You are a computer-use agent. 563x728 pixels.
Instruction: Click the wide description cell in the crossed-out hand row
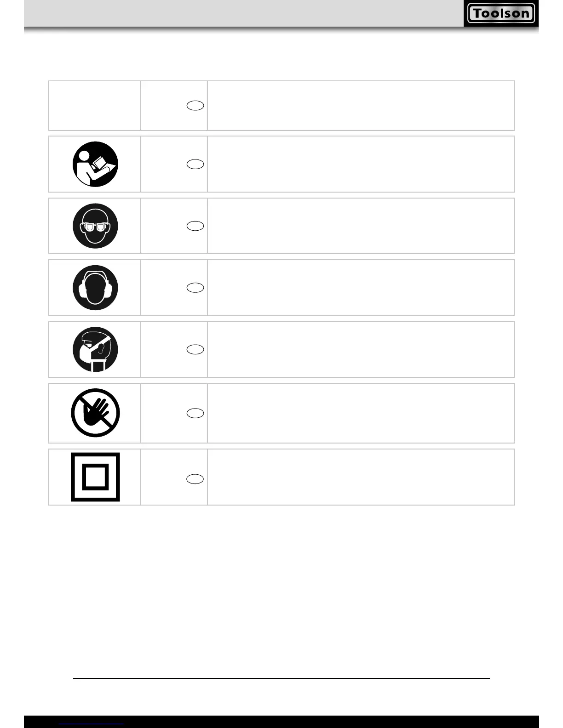(361, 413)
